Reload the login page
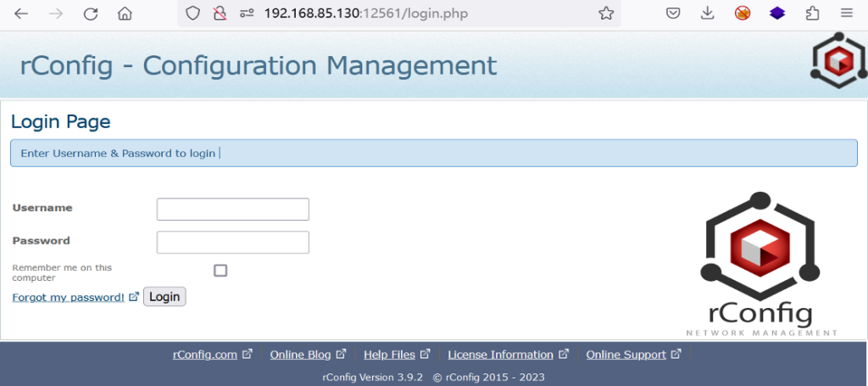Viewport: 868px width, 386px height. [x=90, y=14]
